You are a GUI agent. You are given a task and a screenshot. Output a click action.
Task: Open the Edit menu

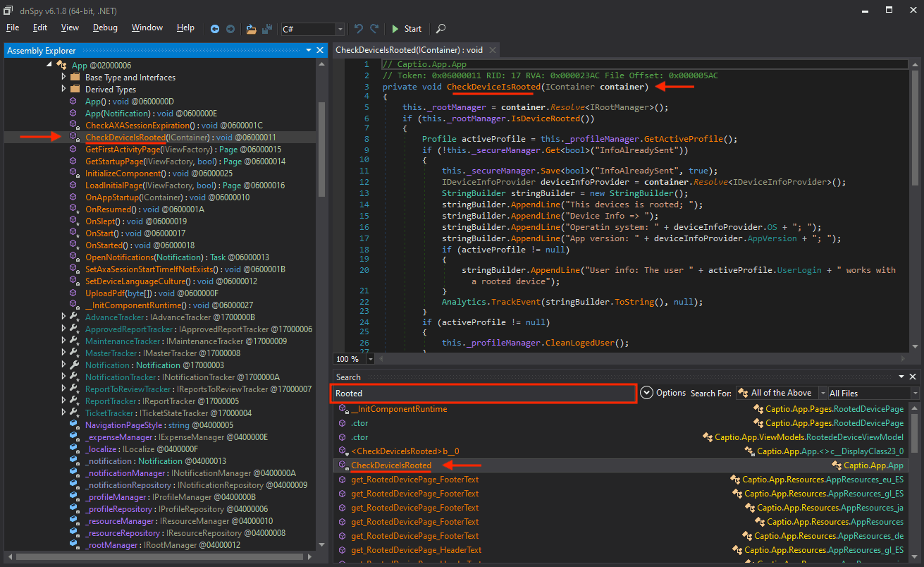click(40, 28)
